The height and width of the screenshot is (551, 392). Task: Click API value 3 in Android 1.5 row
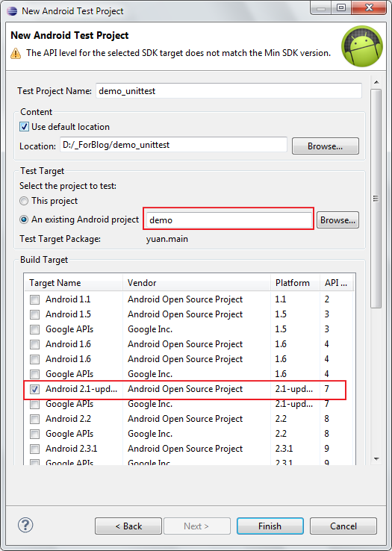click(x=327, y=314)
